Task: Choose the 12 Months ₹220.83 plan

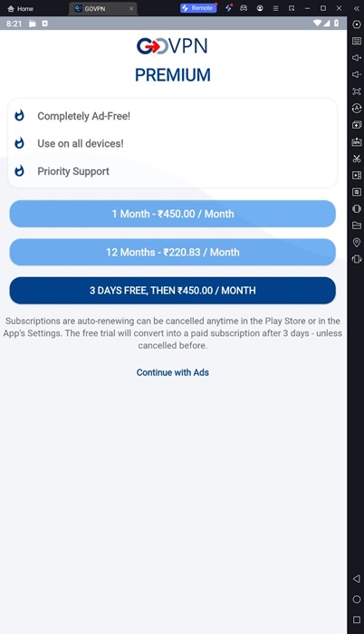Action: click(x=172, y=252)
